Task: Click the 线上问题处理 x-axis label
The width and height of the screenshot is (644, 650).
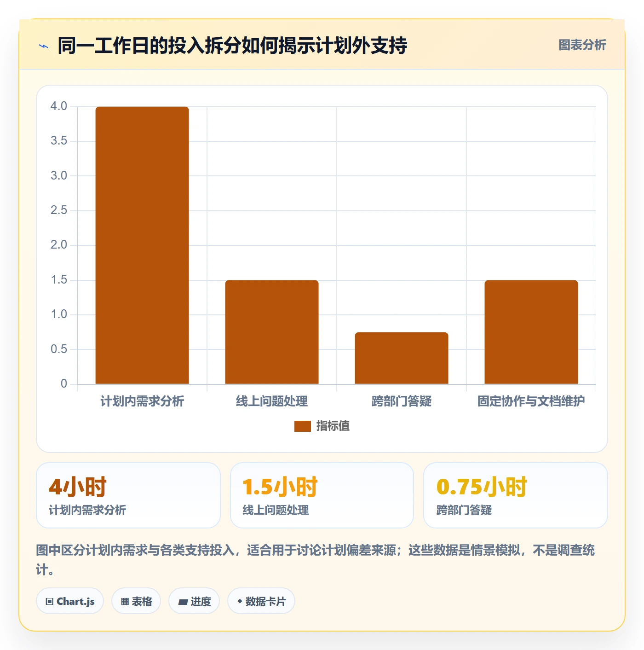Action: pyautogui.click(x=272, y=401)
